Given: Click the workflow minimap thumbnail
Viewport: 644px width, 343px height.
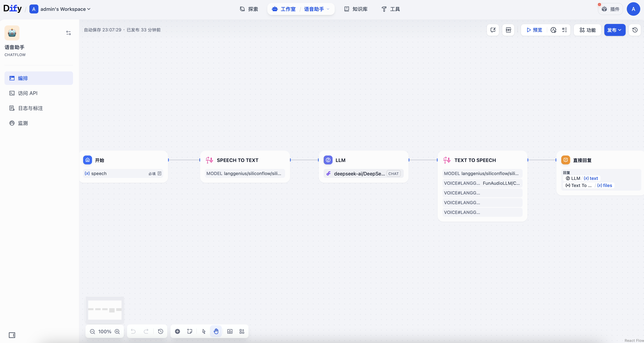Looking at the screenshot, I should 105,310.
